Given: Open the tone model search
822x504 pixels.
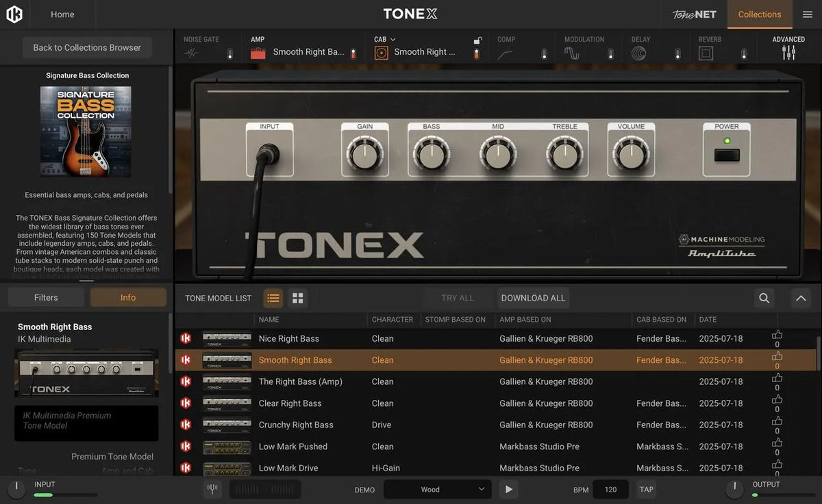Looking at the screenshot, I should click(765, 298).
